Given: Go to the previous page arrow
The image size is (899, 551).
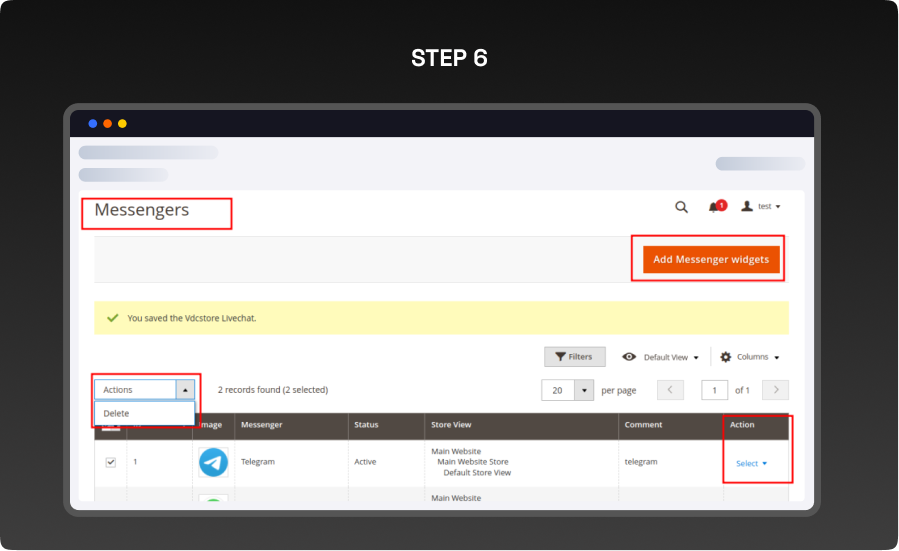Looking at the screenshot, I should (x=670, y=390).
